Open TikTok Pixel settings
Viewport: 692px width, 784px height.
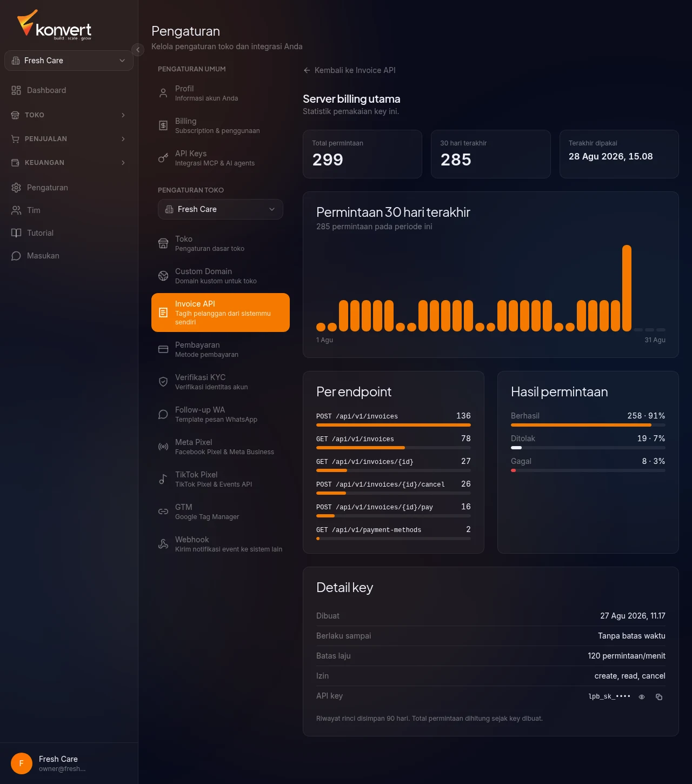[221, 479]
